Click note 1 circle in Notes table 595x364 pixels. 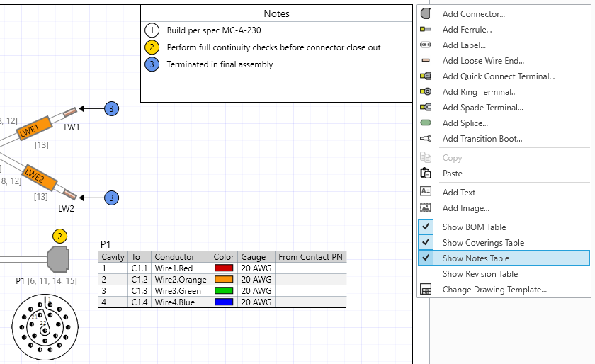(152, 30)
